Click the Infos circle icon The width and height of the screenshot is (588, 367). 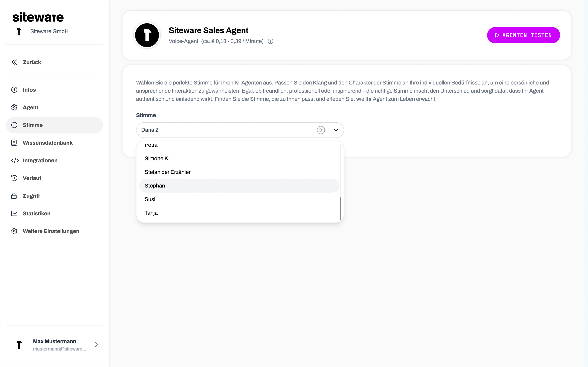click(14, 90)
